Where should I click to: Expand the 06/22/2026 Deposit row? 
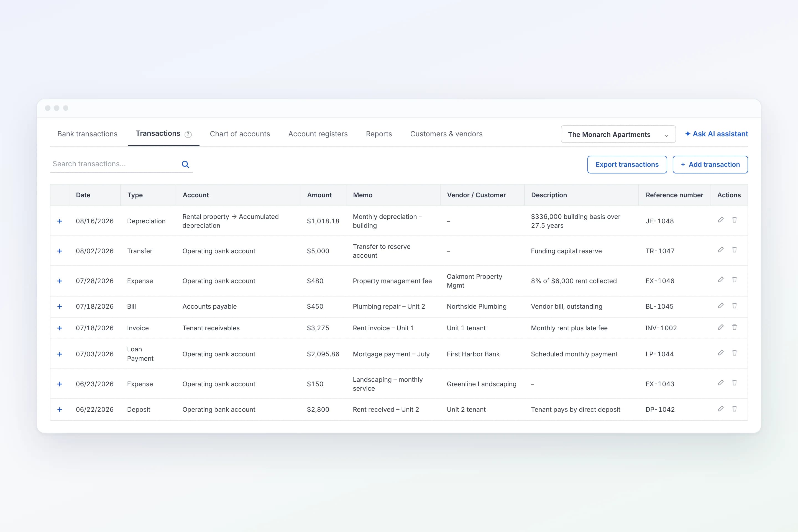tap(60, 410)
